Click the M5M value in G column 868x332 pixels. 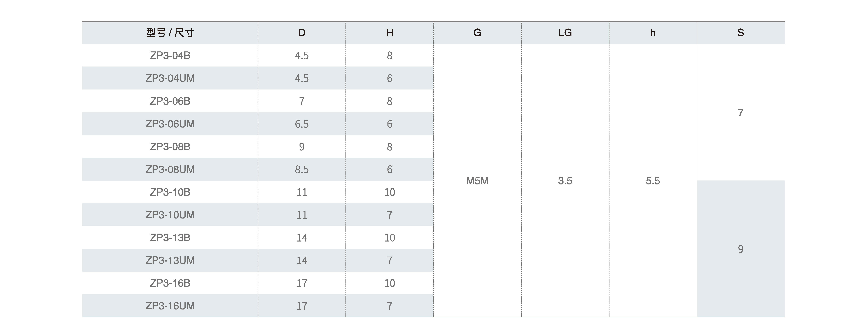pos(477,181)
